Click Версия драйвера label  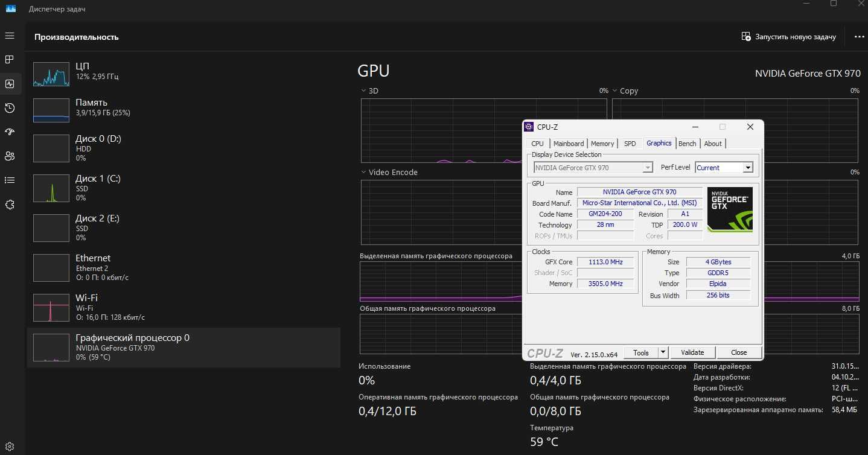click(723, 366)
